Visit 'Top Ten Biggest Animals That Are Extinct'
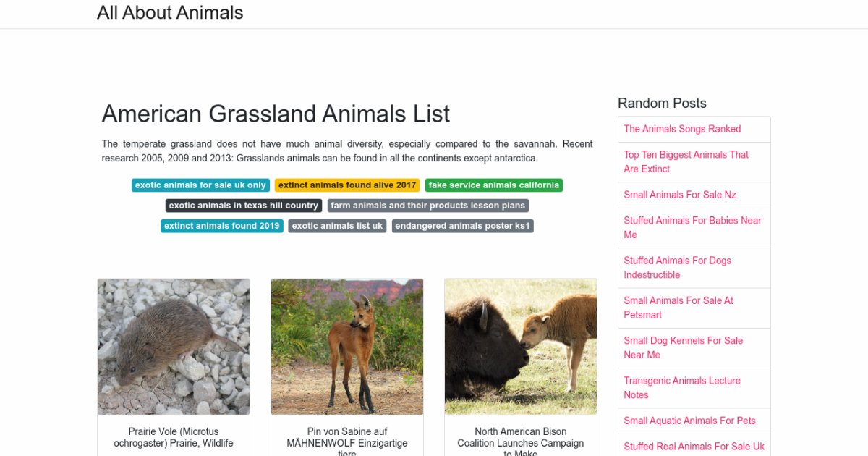The height and width of the screenshot is (456, 868). [686, 161]
